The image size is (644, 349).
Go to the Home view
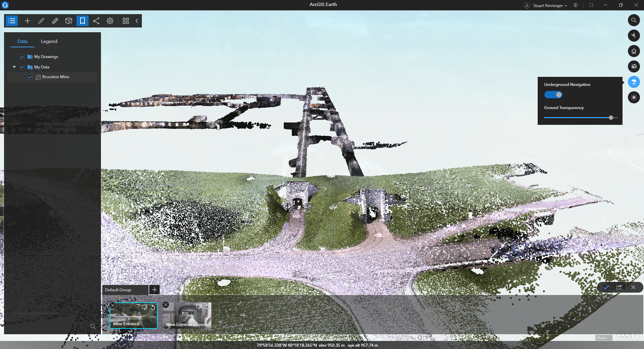coord(634,51)
